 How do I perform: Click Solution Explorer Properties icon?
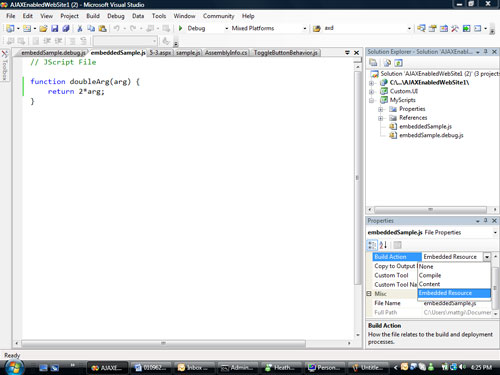click(373, 63)
